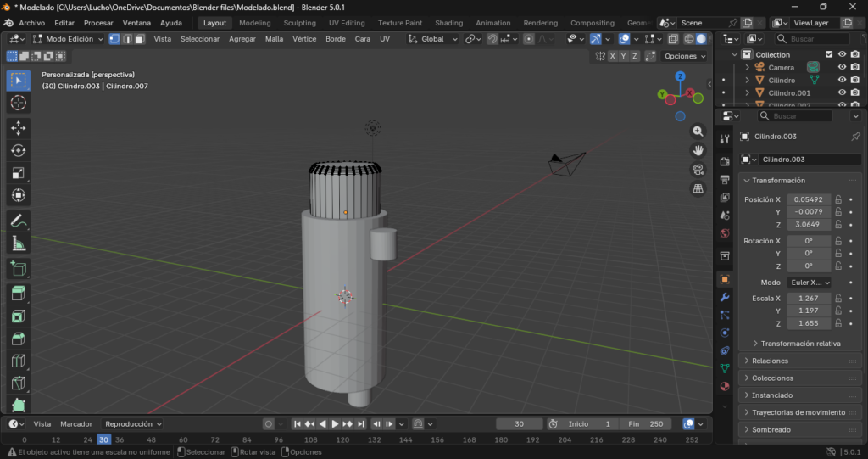The width and height of the screenshot is (868, 459).
Task: Hide Camera in viewport via eye icon
Action: pyautogui.click(x=842, y=67)
